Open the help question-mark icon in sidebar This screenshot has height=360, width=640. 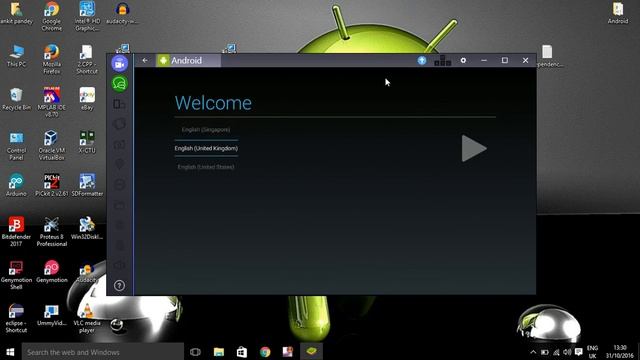(120, 285)
